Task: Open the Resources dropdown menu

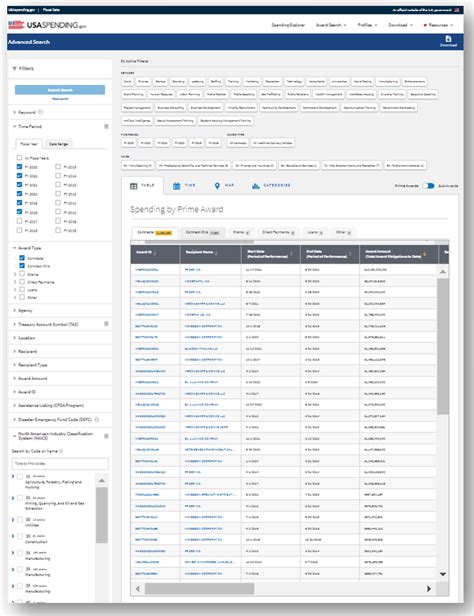Action: (x=438, y=25)
